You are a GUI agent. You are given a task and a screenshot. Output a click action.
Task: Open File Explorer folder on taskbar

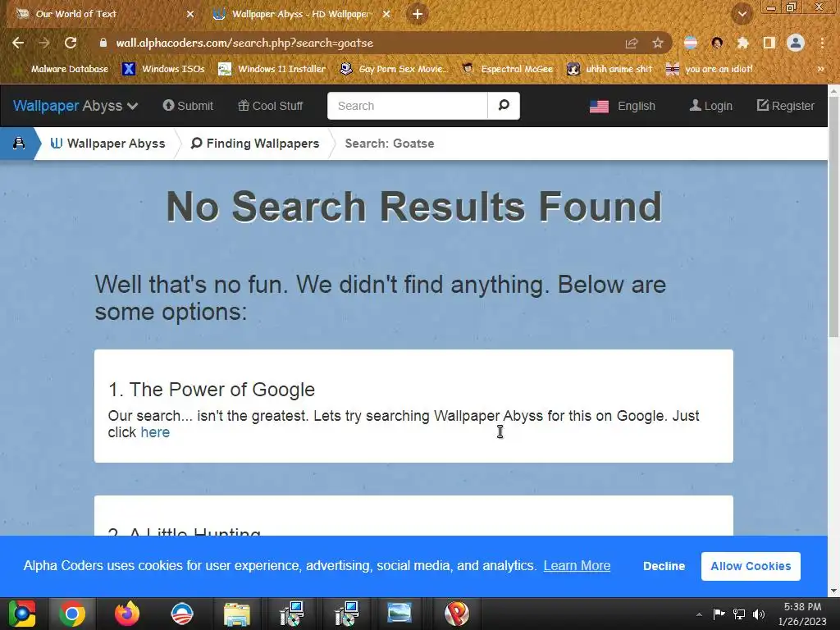[237, 614]
